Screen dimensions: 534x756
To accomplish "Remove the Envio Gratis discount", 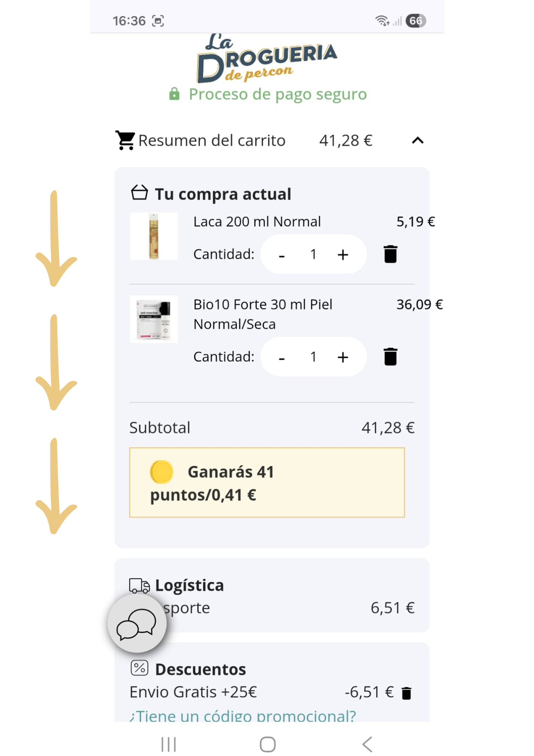I will (x=406, y=693).
